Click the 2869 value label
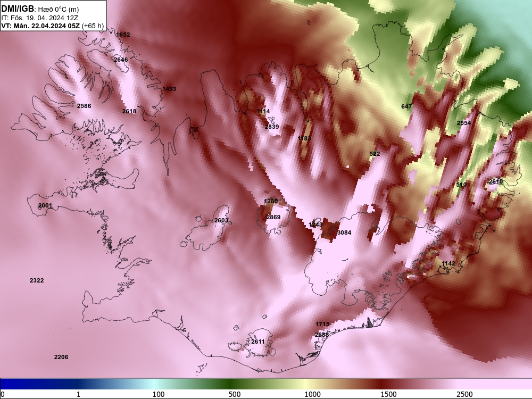 click(x=273, y=217)
